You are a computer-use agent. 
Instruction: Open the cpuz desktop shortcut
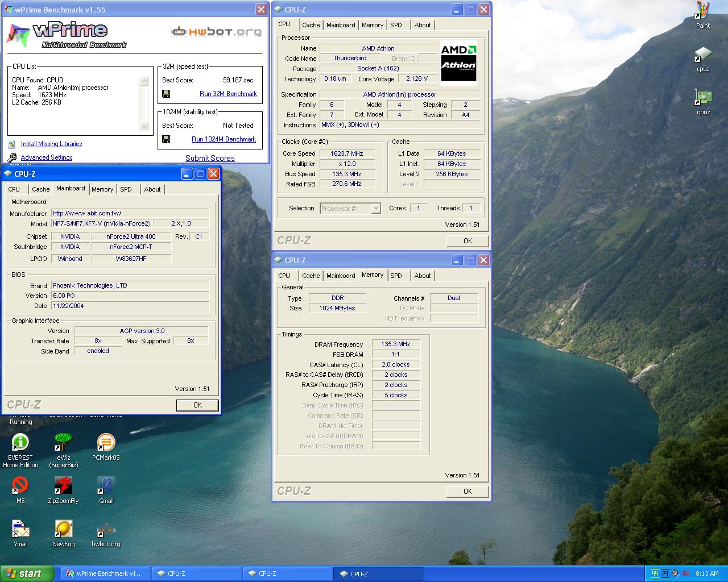click(703, 59)
